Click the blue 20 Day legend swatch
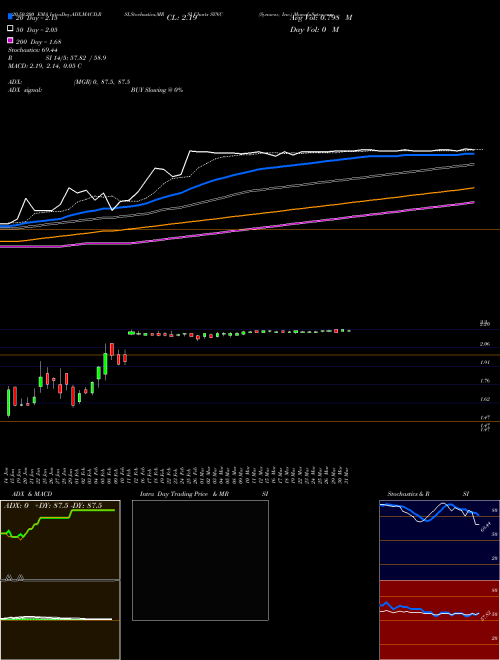 (10, 17)
